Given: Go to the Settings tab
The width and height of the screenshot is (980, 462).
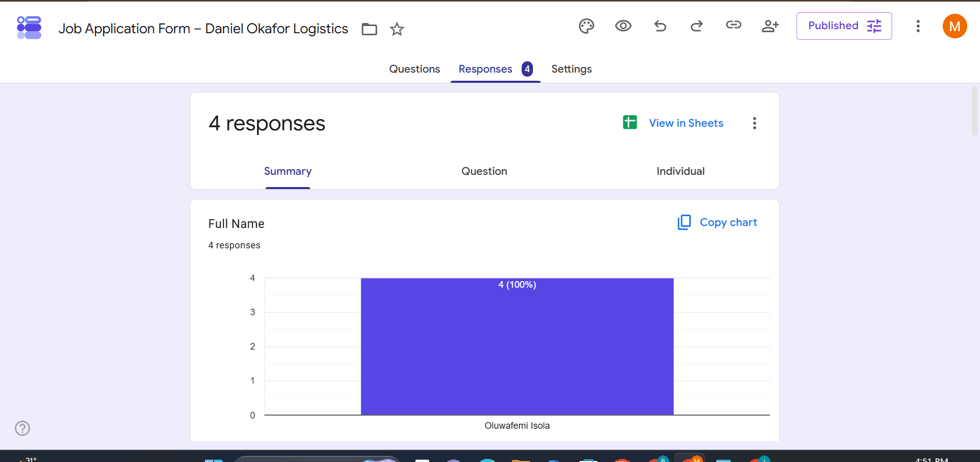Looking at the screenshot, I should [x=571, y=69].
